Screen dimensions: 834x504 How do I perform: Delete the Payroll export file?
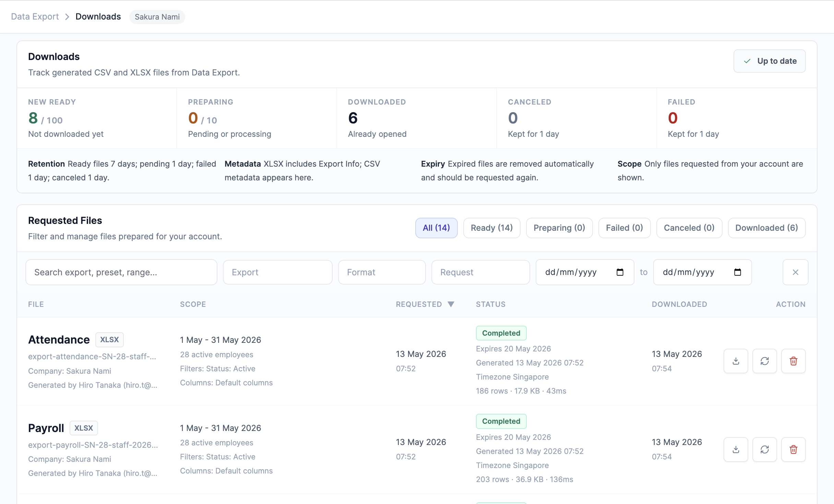point(793,449)
